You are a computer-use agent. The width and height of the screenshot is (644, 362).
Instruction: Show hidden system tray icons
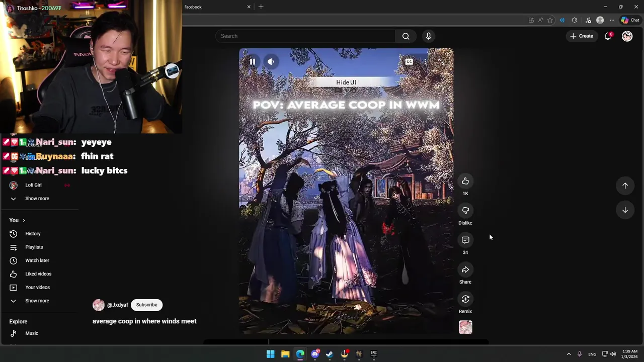[x=569, y=354]
